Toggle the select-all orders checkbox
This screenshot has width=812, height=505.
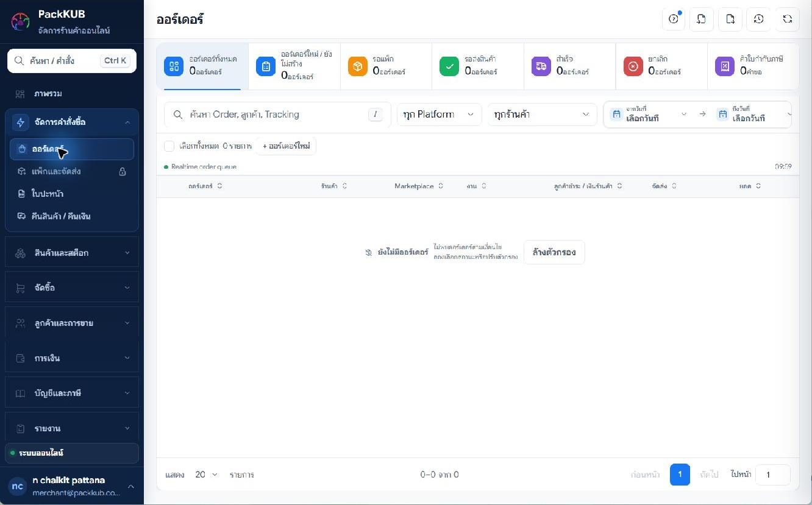pyautogui.click(x=169, y=146)
